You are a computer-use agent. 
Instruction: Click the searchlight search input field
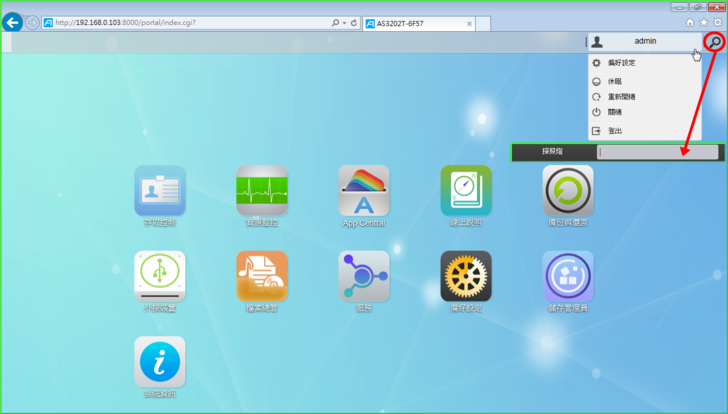pos(657,152)
